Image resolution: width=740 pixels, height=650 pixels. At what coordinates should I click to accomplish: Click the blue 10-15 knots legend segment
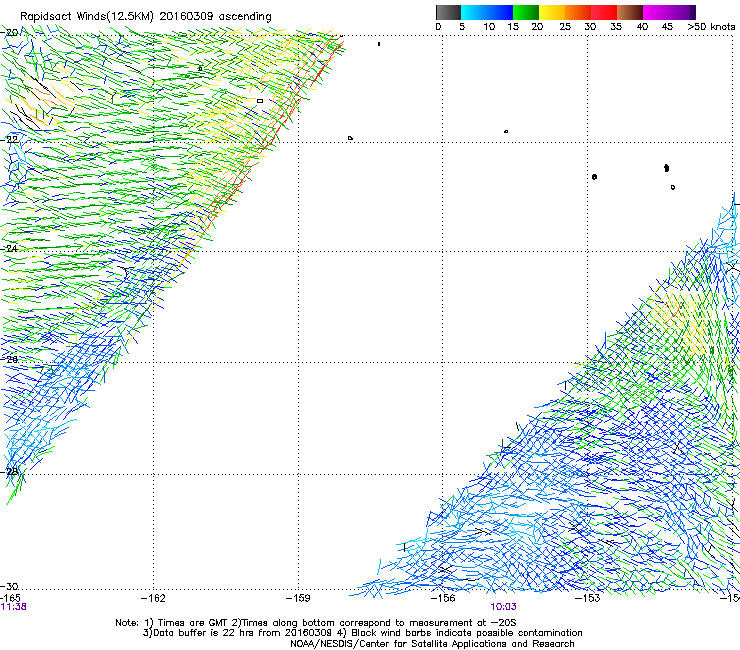[x=500, y=12]
